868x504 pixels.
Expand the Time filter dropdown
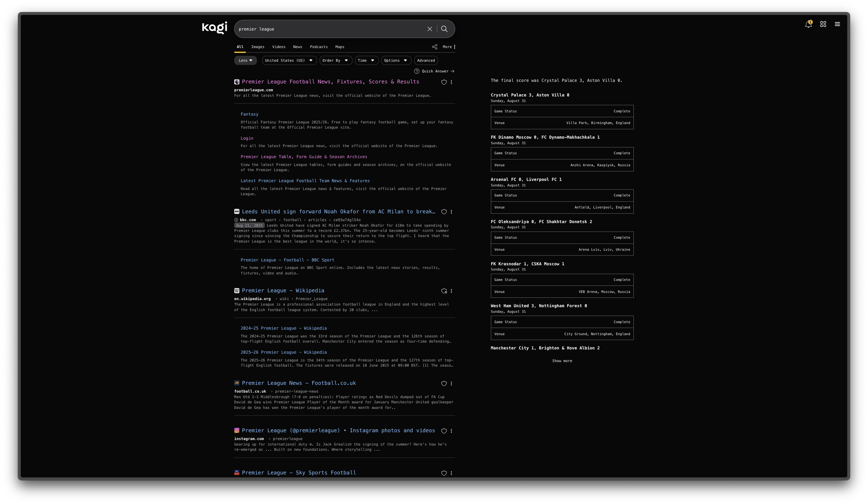coord(366,60)
